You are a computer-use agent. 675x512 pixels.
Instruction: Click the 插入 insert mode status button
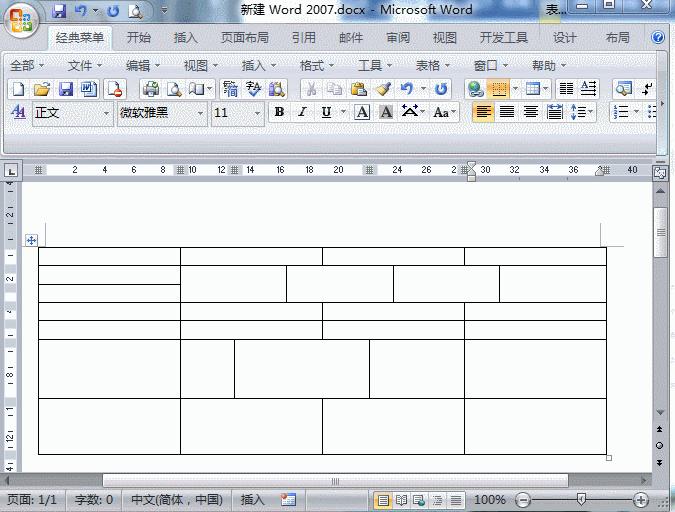[x=252, y=500]
